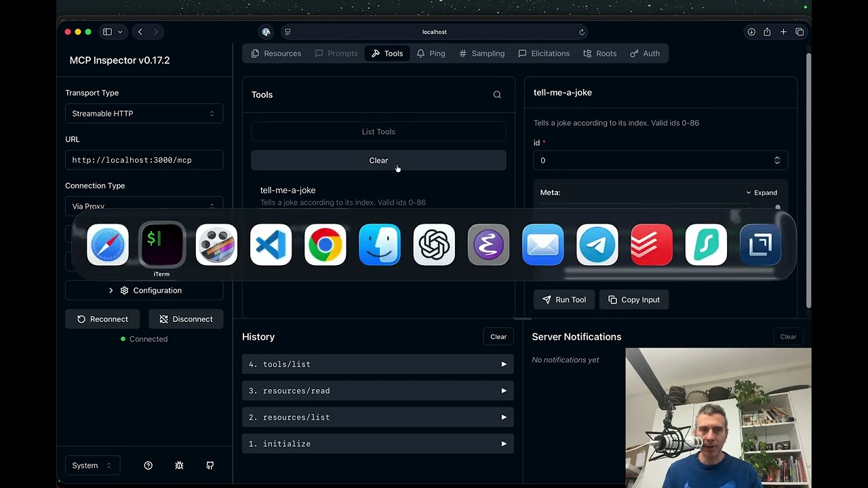Image resolution: width=868 pixels, height=488 pixels.
Task: Click the Safari share icon
Action: [x=767, y=32]
